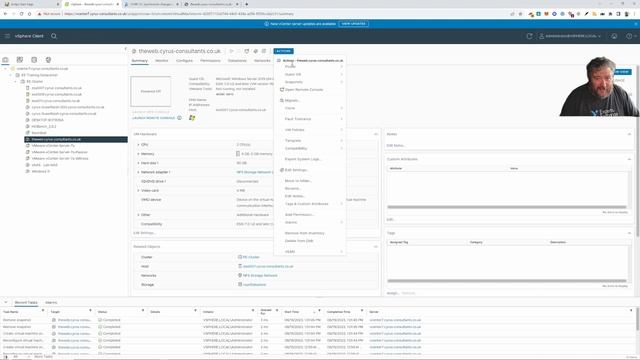Open the Alarms tab in bottom pane
The image size is (640, 360).
(x=51, y=302)
